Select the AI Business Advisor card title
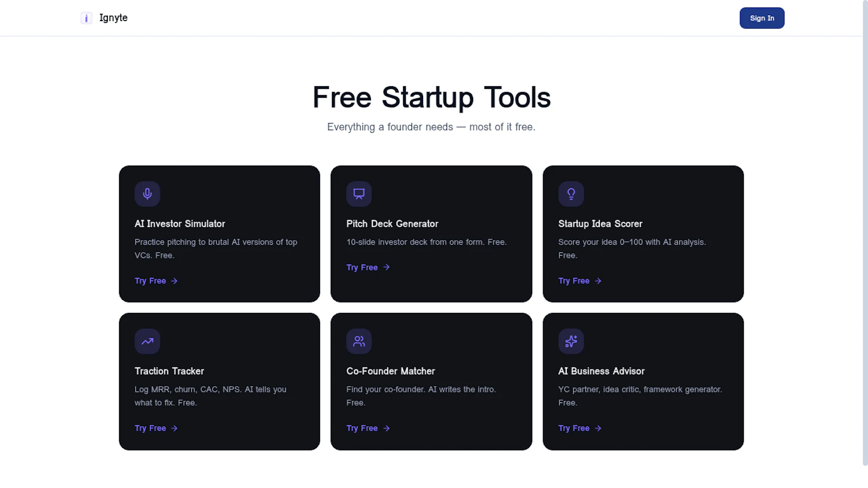The image size is (868, 488). coord(601,371)
